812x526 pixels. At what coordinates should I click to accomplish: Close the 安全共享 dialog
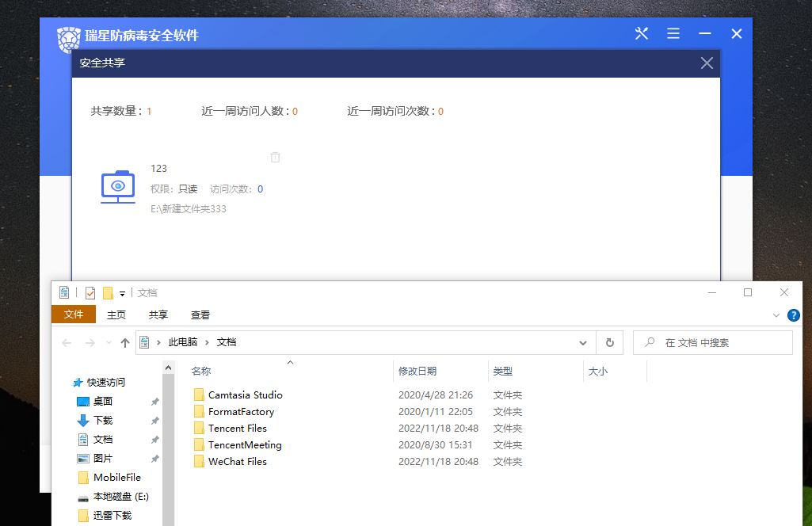click(x=707, y=63)
